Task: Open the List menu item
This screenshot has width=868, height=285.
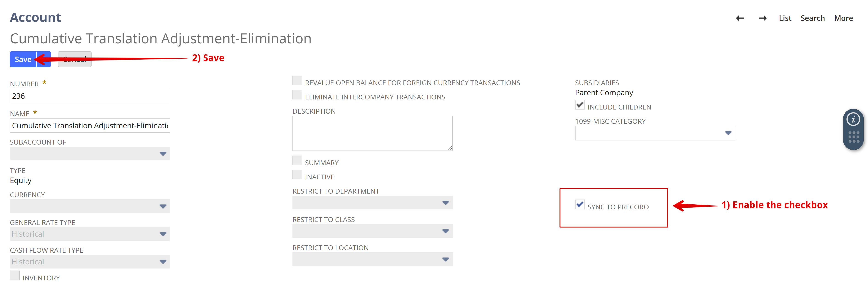Action: 785,18
